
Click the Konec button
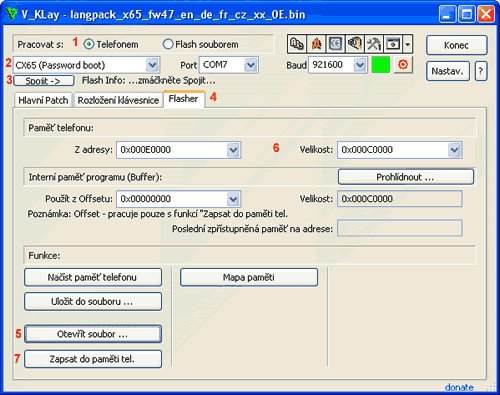457,45
